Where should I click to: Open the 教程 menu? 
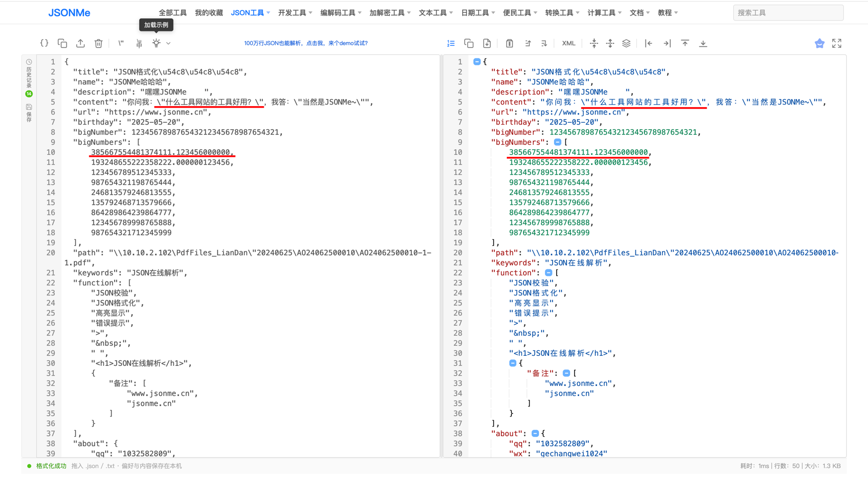(x=668, y=13)
